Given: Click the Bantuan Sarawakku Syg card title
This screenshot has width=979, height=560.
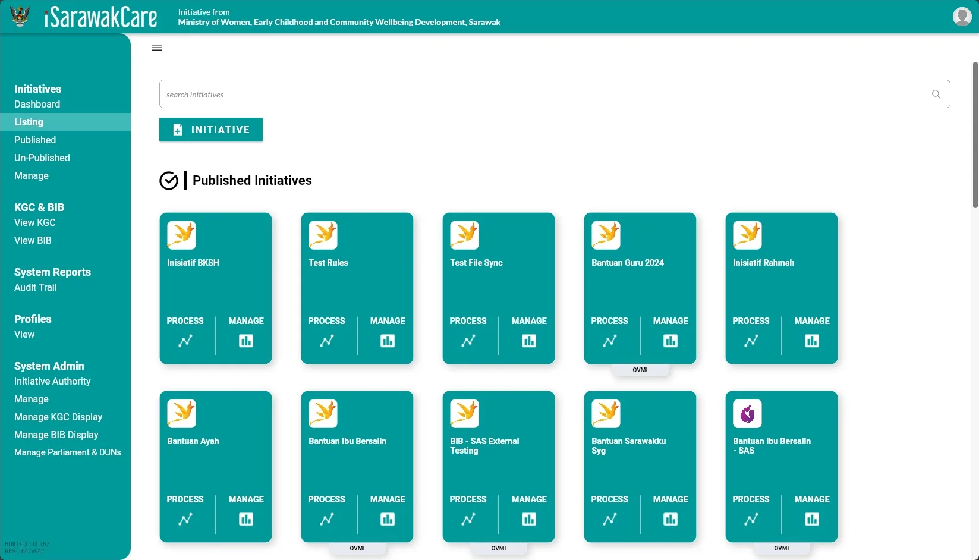Looking at the screenshot, I should pyautogui.click(x=629, y=446).
